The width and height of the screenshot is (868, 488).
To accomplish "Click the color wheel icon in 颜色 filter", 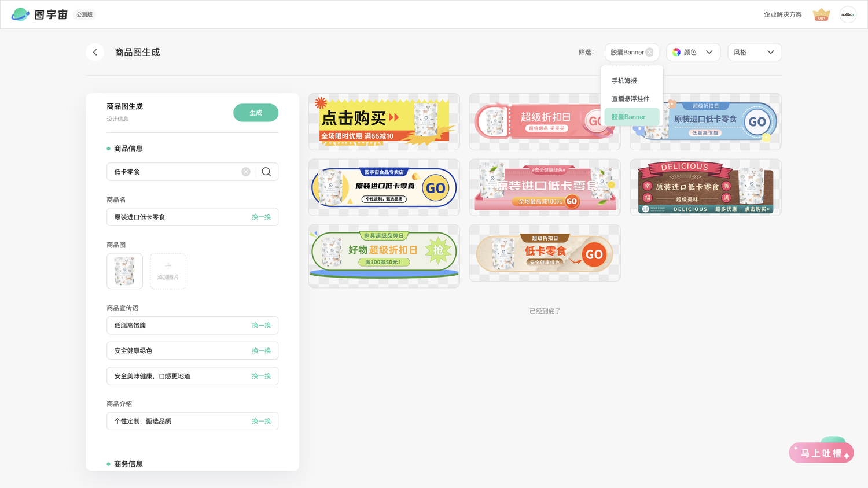I will coord(676,52).
